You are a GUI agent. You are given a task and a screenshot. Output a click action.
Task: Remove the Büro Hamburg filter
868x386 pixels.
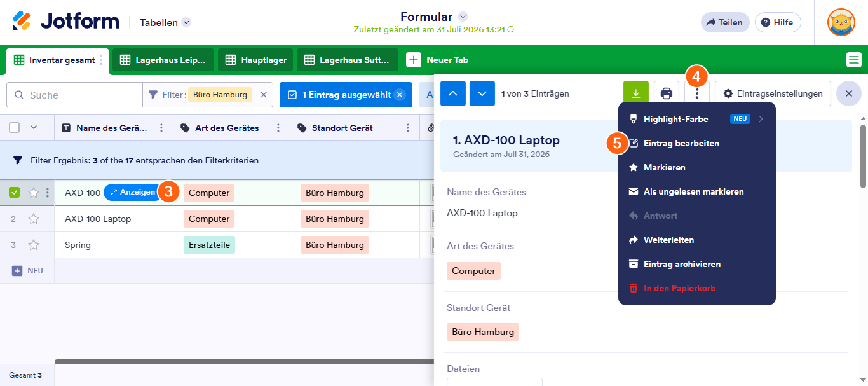(x=264, y=95)
